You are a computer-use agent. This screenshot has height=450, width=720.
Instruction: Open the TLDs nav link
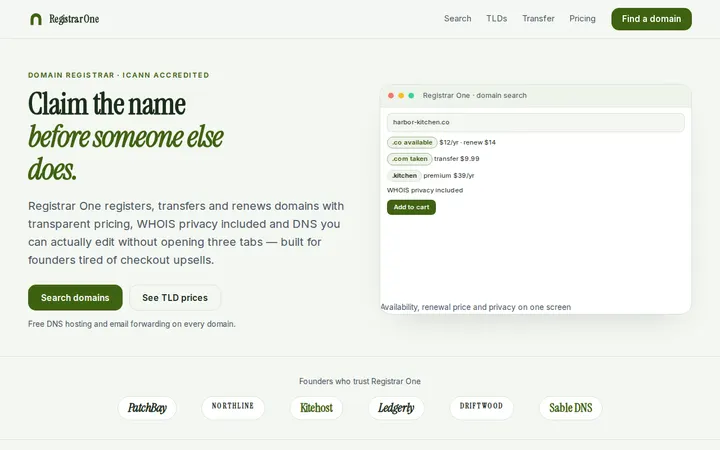click(496, 19)
